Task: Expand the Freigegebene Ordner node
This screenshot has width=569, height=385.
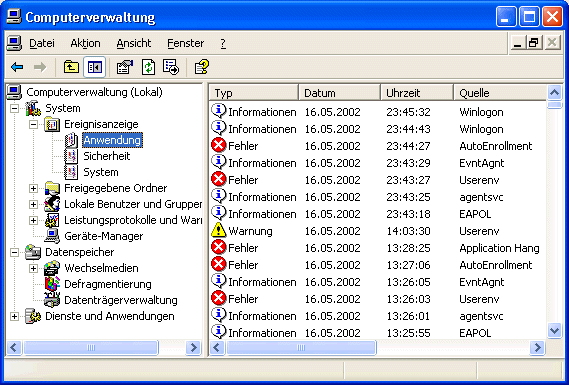Action: tap(33, 188)
